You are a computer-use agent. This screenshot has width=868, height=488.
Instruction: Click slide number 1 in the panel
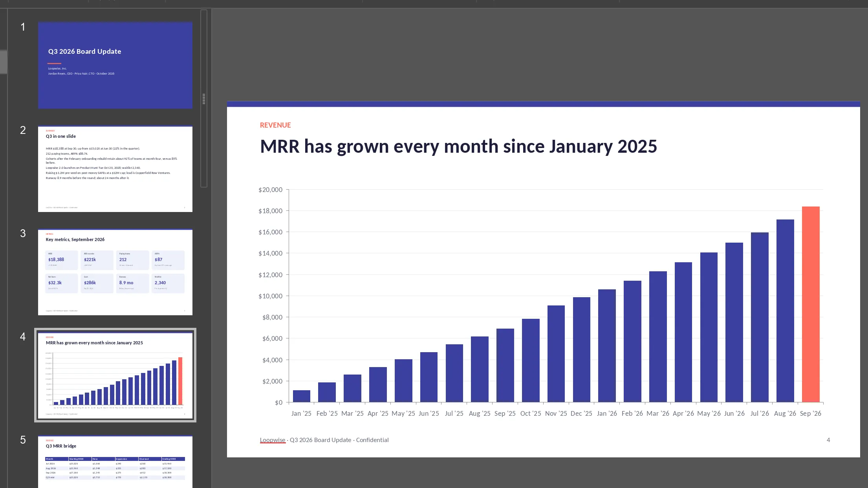(23, 27)
